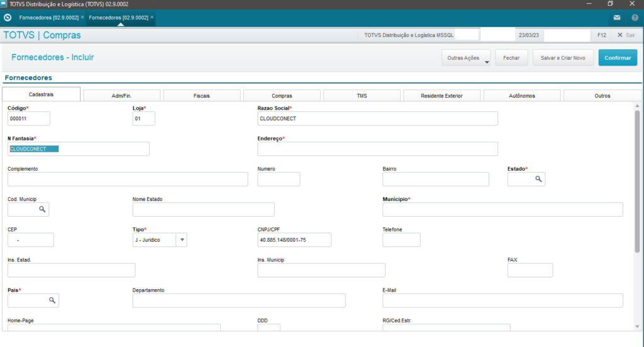Click the Cod. Municip search magnifier

[42, 210]
